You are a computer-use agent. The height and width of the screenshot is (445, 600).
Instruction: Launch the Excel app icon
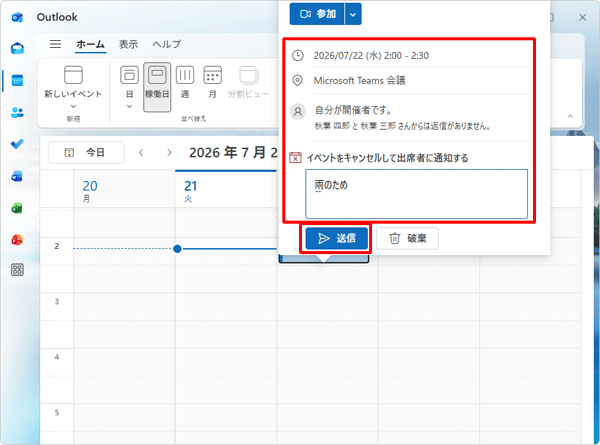tap(17, 208)
